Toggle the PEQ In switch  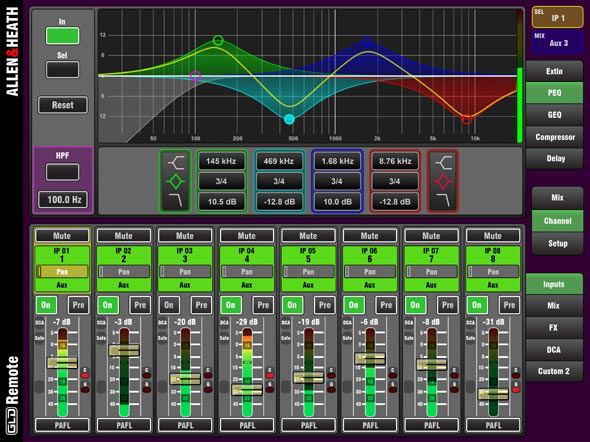coord(62,36)
